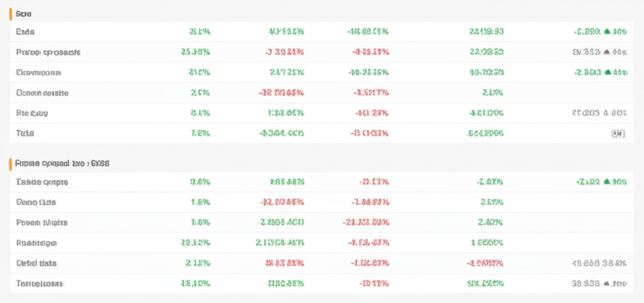The width and height of the screenshot is (644, 303).
Task: Click the last row label in the lower table
Action: click(40, 284)
